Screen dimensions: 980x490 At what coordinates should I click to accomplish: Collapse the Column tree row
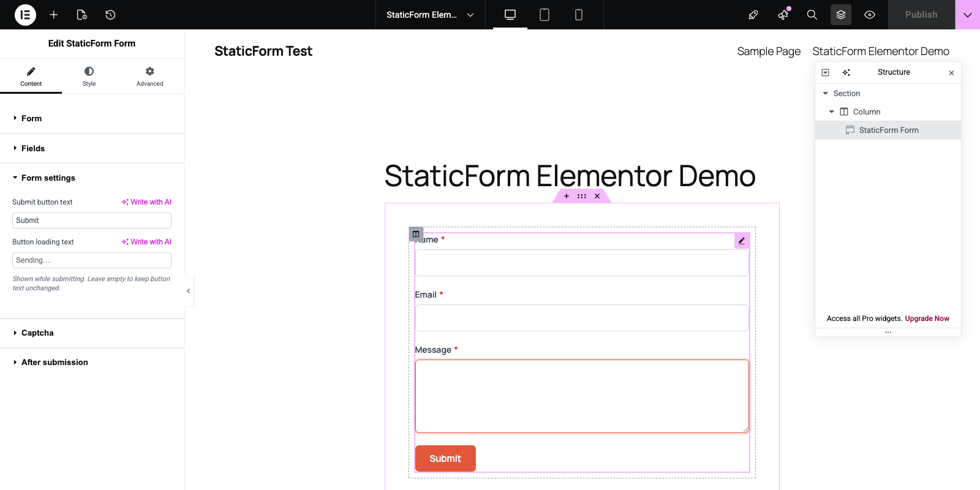tap(832, 112)
